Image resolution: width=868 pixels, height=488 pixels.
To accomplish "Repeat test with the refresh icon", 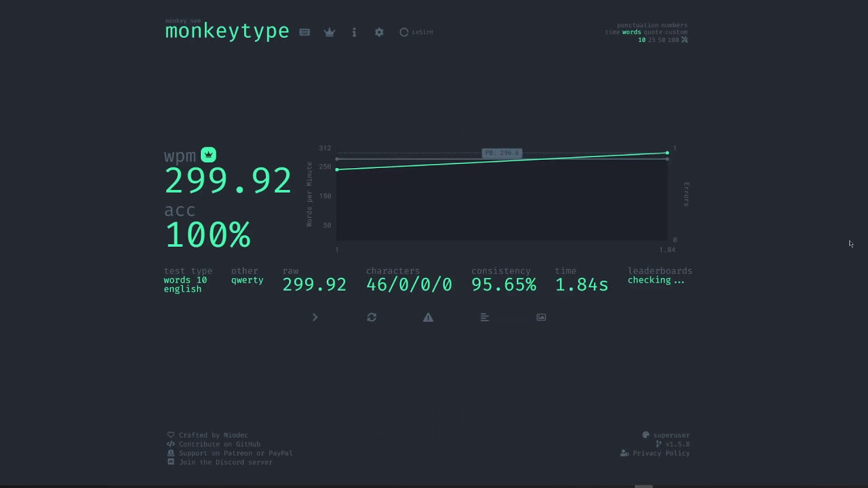I will (372, 317).
